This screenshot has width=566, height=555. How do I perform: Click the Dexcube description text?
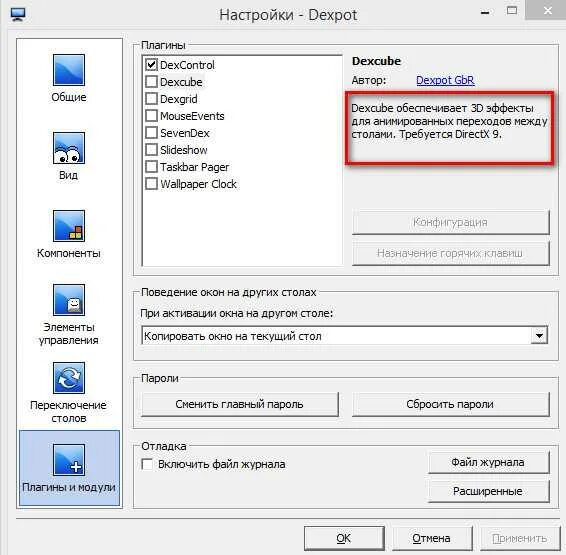[x=449, y=121]
